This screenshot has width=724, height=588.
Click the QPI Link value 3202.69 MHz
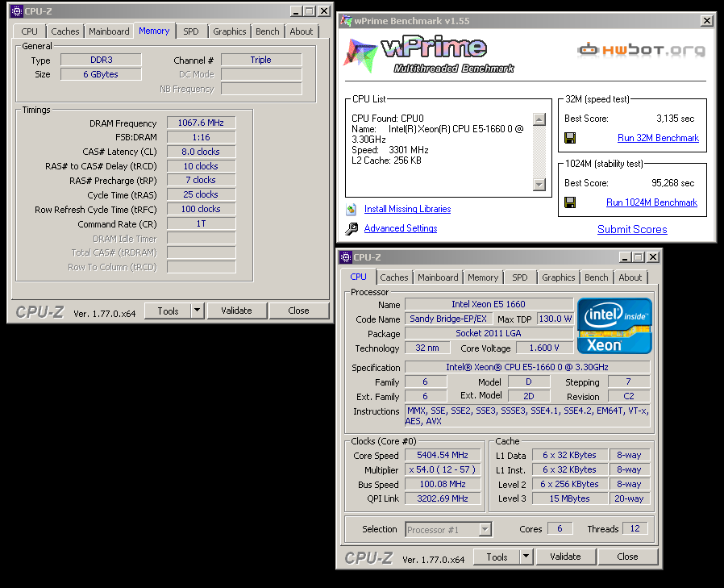point(443,498)
